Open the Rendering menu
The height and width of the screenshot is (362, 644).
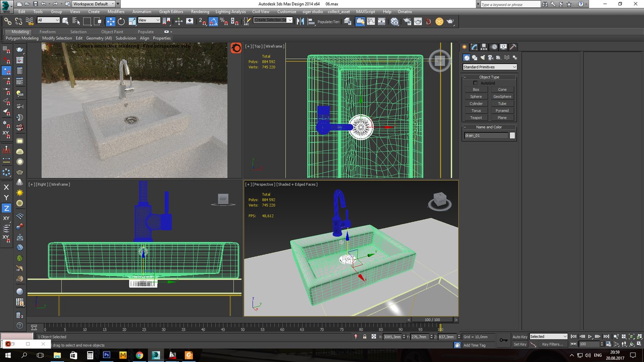(200, 12)
